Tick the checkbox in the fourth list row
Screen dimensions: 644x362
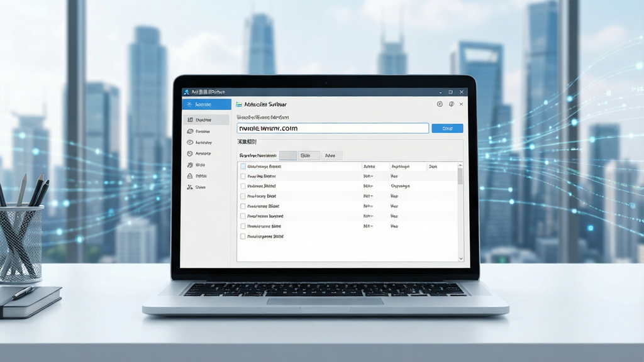243,206
